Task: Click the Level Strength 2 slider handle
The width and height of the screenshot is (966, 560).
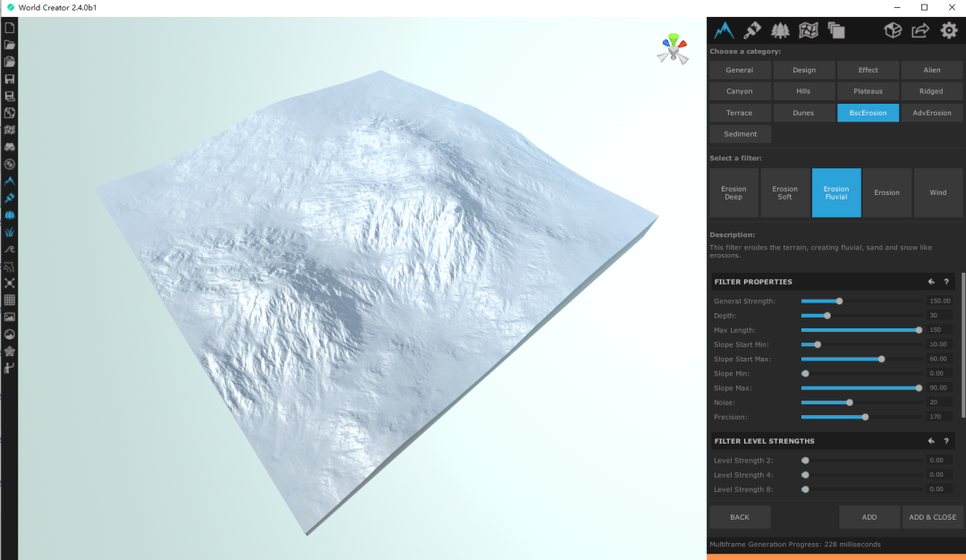Action: click(805, 460)
